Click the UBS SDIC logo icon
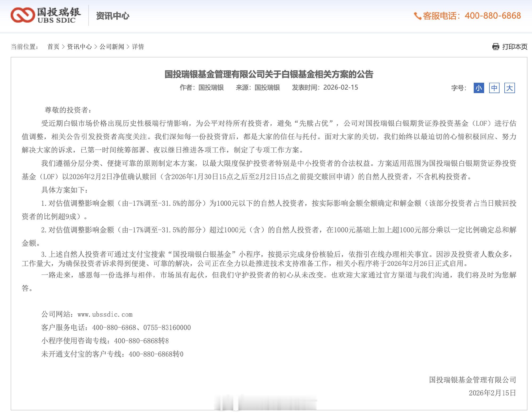 point(23,15)
